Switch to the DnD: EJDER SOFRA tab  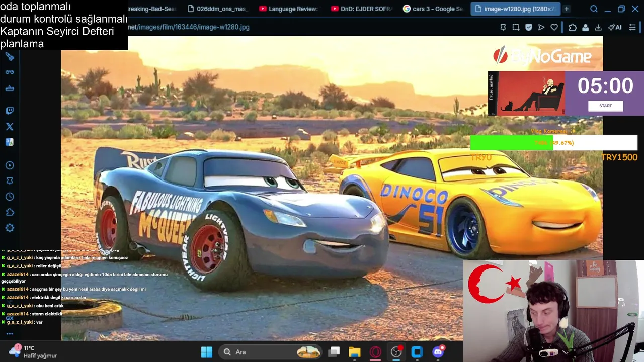coord(362,9)
